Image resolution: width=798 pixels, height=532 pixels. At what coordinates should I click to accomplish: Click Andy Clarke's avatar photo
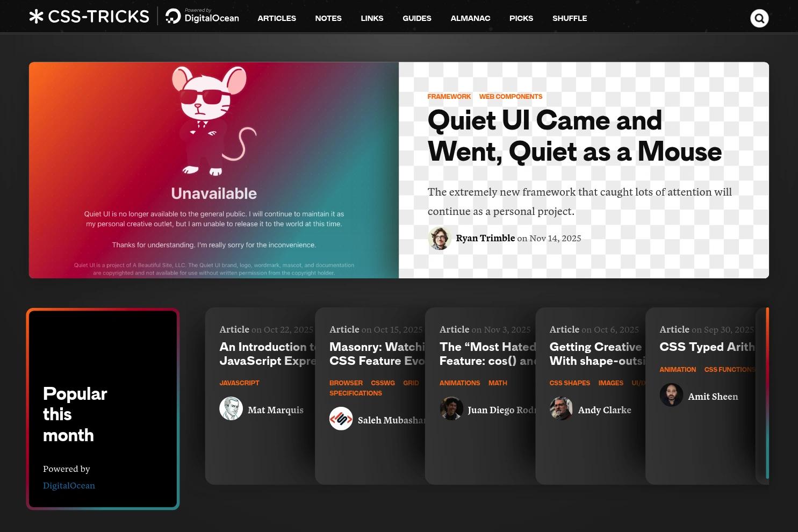coord(561,409)
